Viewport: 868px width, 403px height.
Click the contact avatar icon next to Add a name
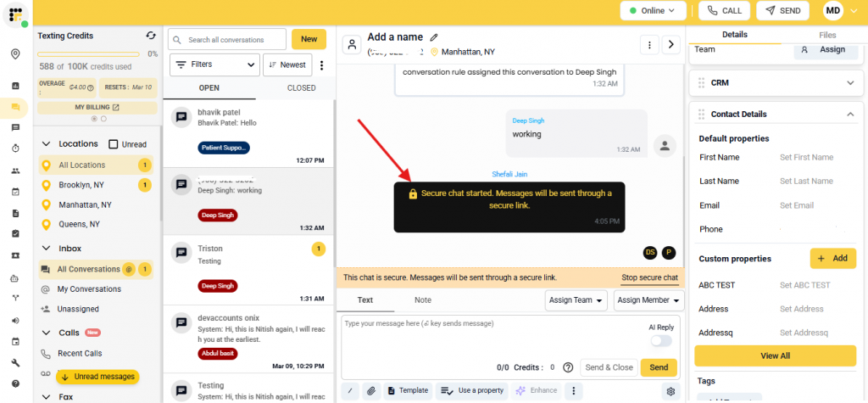(352, 45)
